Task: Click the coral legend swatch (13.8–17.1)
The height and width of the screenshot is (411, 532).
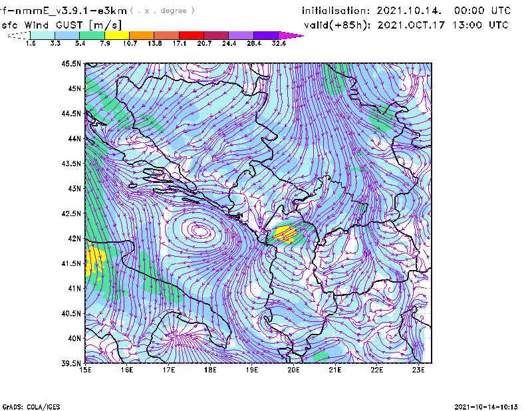Action: click(167, 35)
